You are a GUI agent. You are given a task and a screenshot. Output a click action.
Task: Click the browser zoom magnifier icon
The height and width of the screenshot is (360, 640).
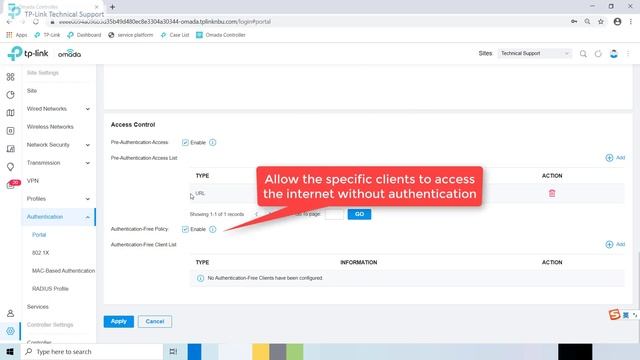587,22
